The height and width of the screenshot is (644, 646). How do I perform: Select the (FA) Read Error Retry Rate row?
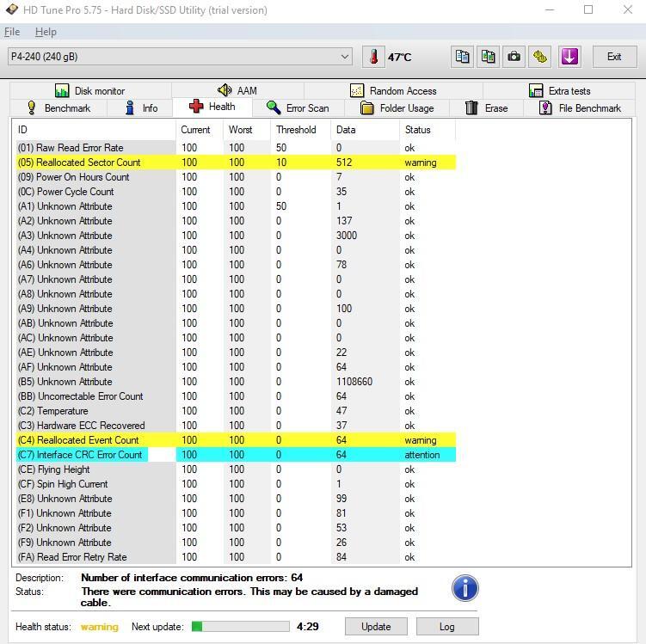[x=236, y=557]
